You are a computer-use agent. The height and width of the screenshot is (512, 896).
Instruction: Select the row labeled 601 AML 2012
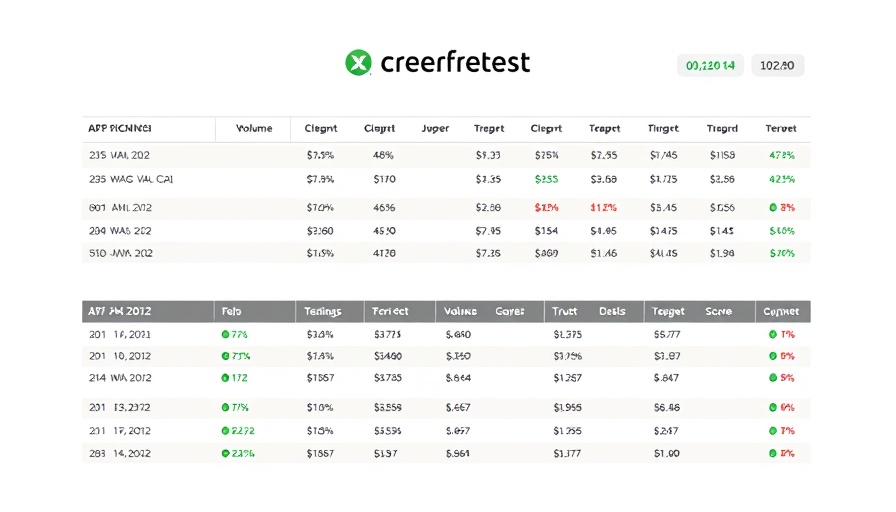tap(446, 208)
